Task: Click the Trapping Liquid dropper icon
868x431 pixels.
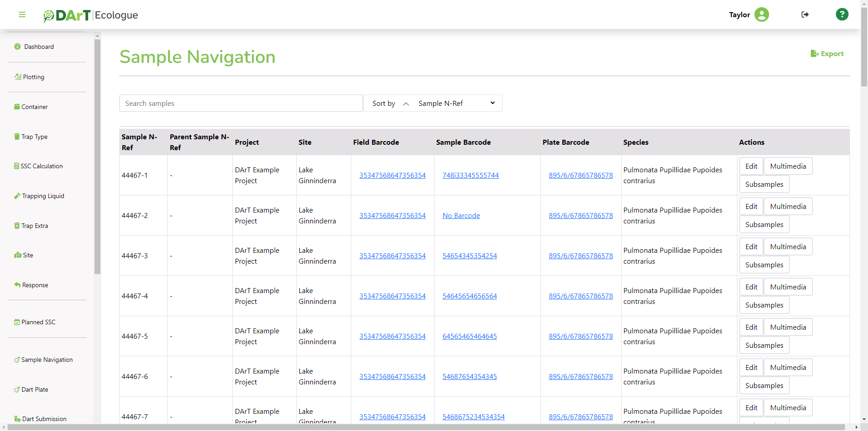Action: pos(17,196)
